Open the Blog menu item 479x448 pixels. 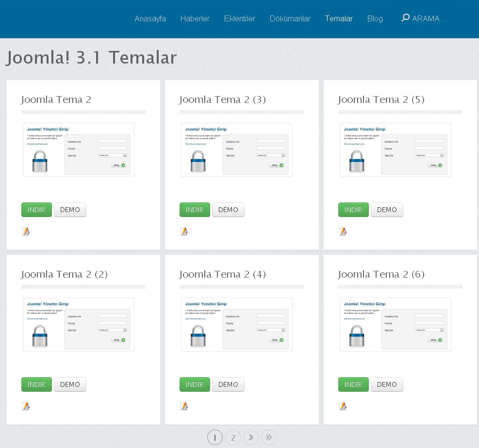click(375, 18)
